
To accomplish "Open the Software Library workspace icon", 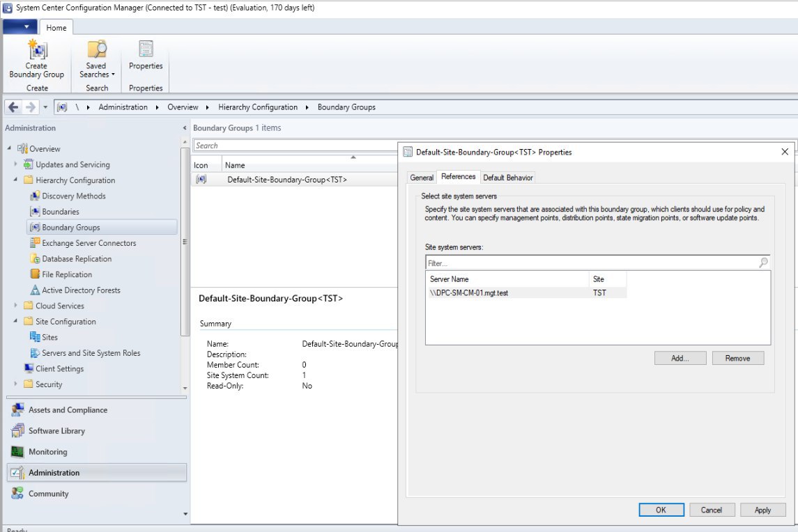I will point(18,431).
